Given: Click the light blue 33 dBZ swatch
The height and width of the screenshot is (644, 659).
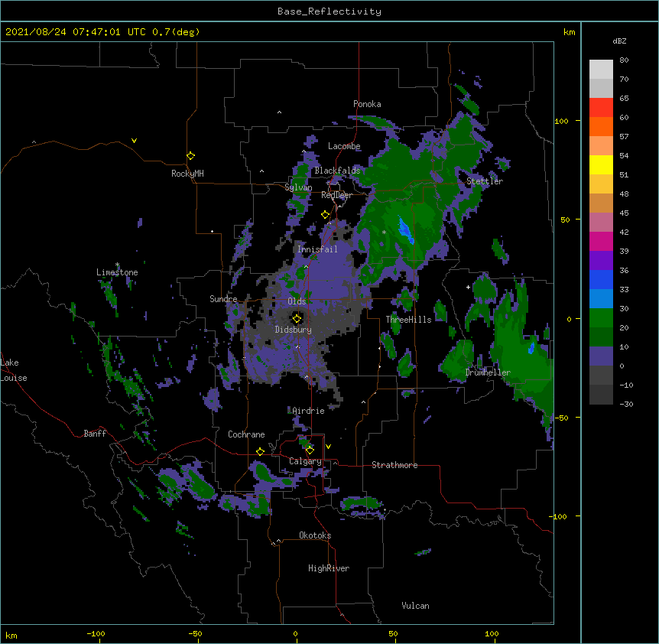Looking at the screenshot, I should [x=601, y=298].
